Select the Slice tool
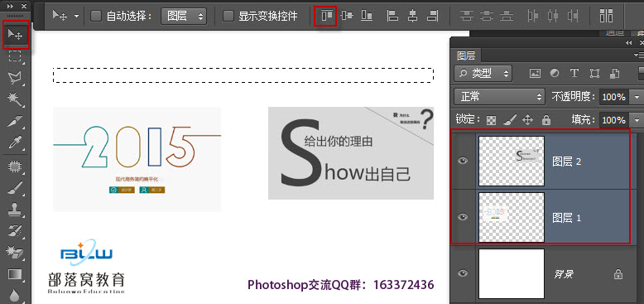Screen dimensions: 644x304 [15, 121]
